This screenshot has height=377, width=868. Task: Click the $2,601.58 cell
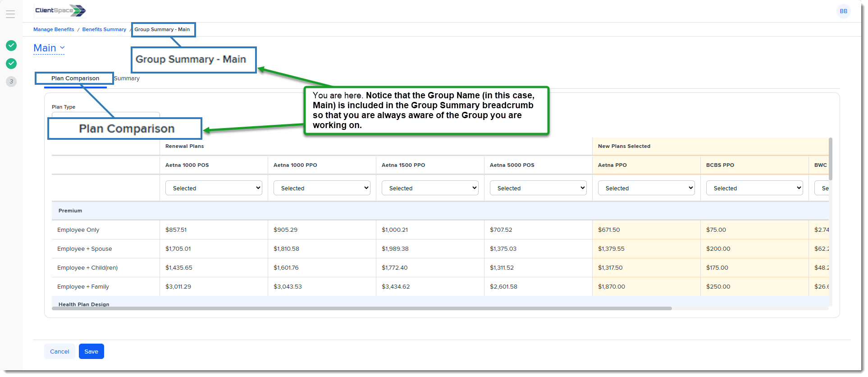point(538,287)
